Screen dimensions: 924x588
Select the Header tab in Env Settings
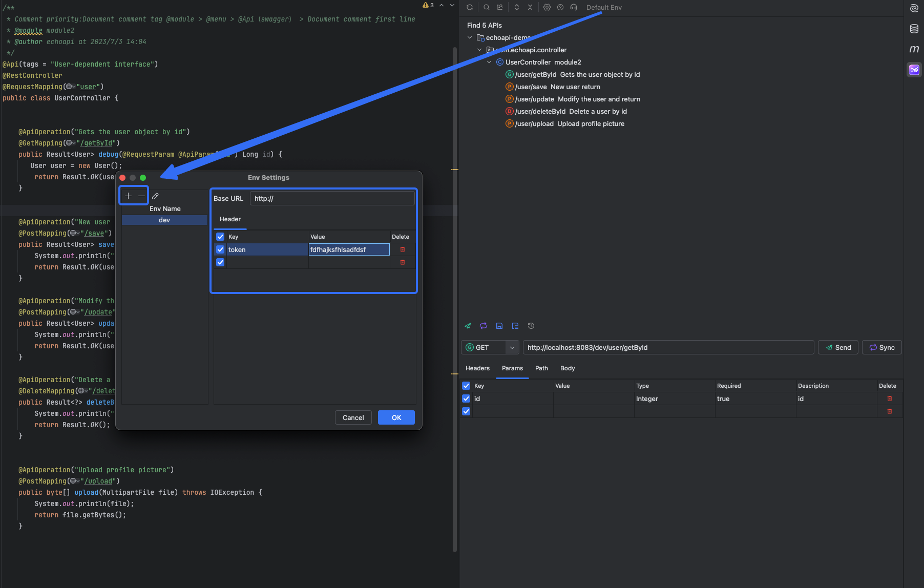coord(230,219)
